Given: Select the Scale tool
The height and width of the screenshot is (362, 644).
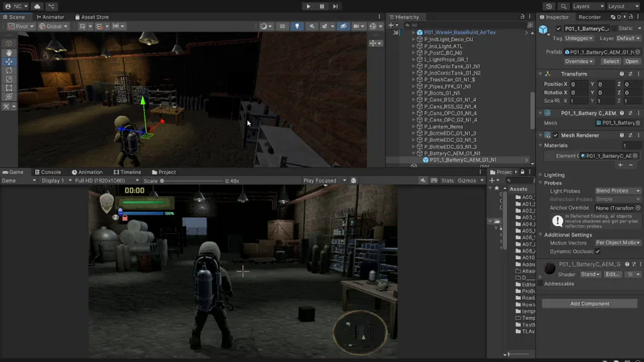Looking at the screenshot, I should pos(9,79).
